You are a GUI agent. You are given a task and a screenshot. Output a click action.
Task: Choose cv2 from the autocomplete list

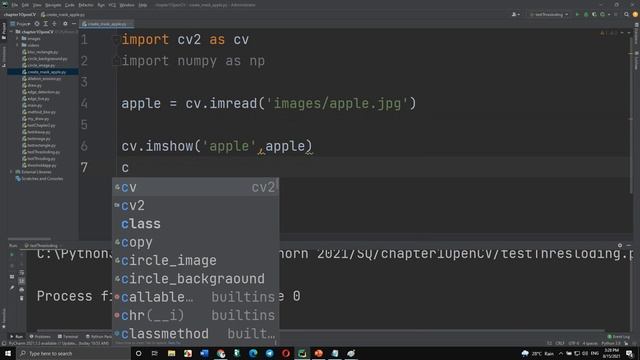(x=196, y=206)
